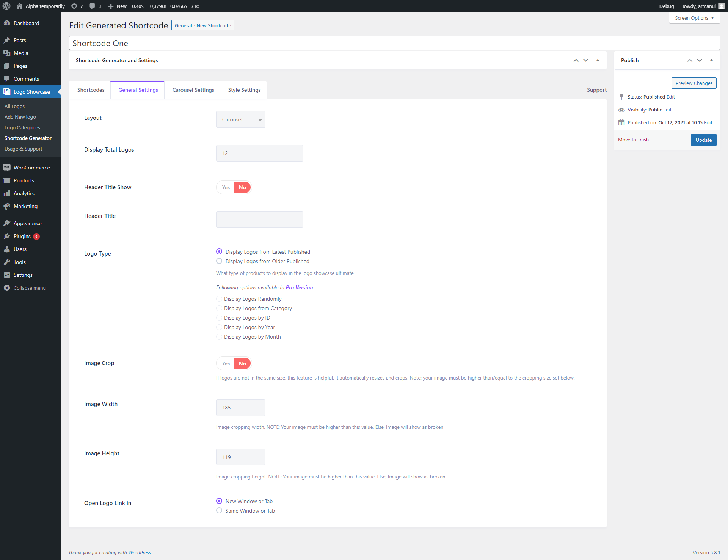Select Display Logos from Older Published
The width and height of the screenshot is (728, 560).
point(219,261)
